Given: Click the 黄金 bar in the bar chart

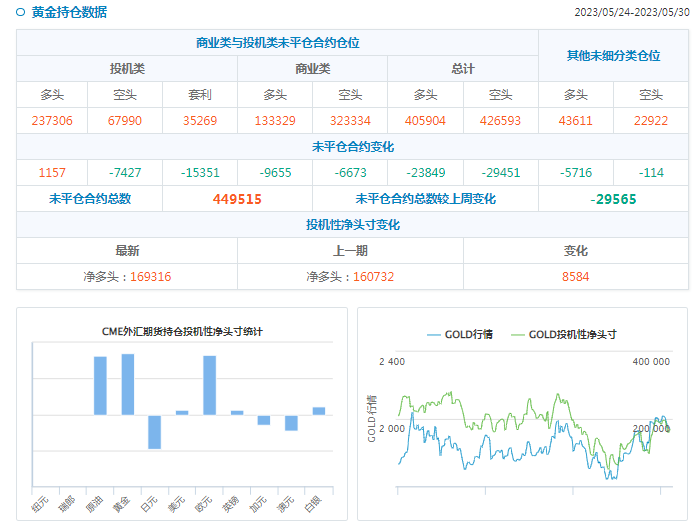Looking at the screenshot, I should (x=127, y=384).
